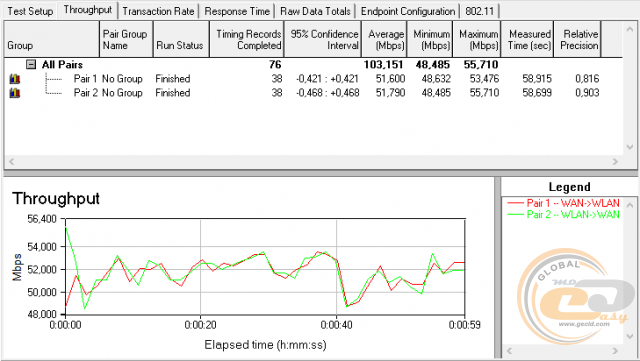Click Pair 1 maximum value 53,476

(x=484, y=79)
